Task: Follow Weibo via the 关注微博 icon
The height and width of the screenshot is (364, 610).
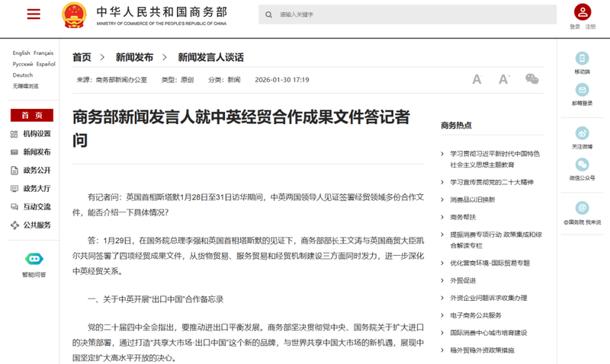Action: pyautogui.click(x=582, y=133)
